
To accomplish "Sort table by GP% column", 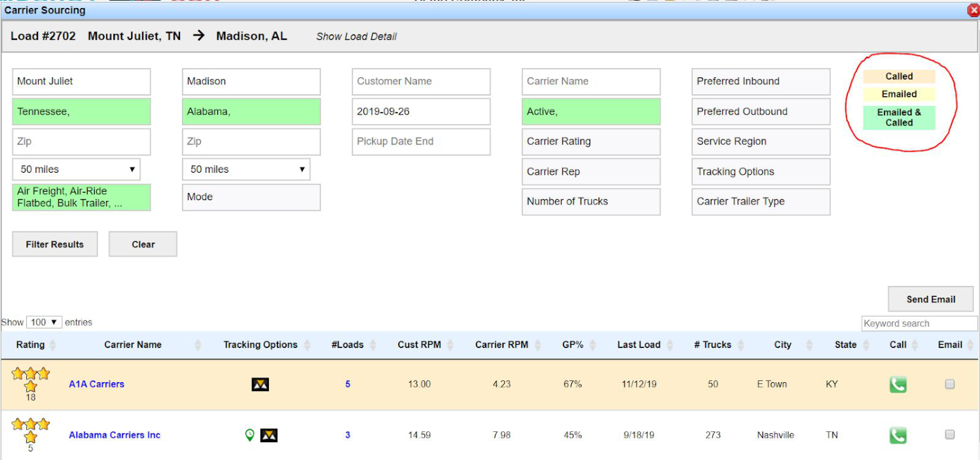I will [x=573, y=345].
